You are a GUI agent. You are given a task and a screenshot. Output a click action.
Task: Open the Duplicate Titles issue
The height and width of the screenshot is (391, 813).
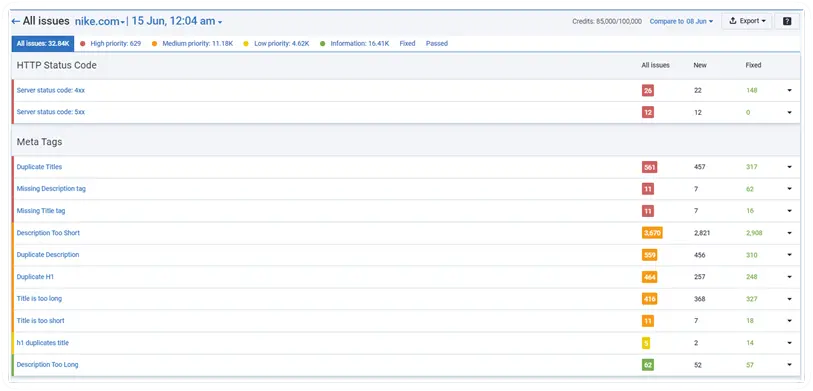click(39, 167)
